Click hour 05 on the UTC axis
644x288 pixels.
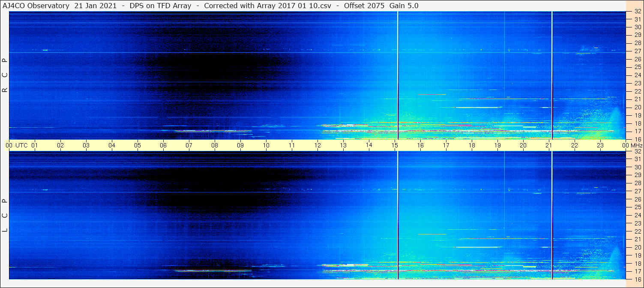coord(138,146)
